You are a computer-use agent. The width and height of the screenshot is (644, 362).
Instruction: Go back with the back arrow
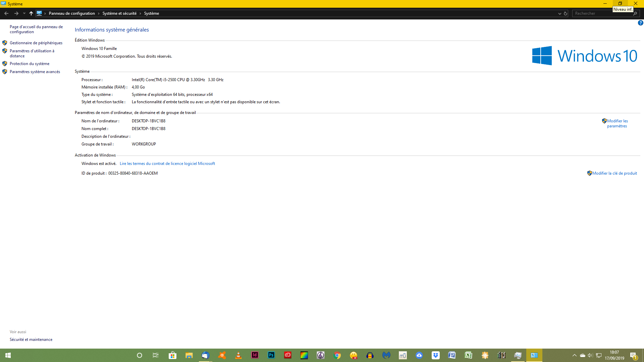pyautogui.click(x=6, y=13)
